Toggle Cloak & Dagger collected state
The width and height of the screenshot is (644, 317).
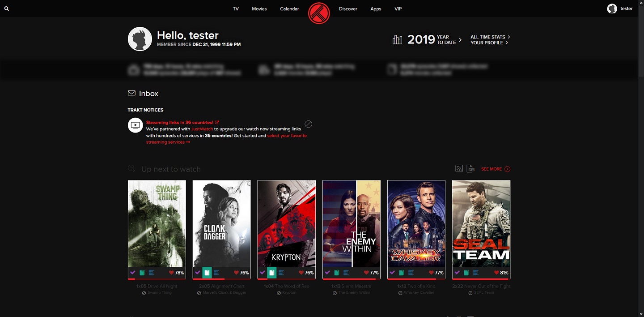click(x=207, y=272)
